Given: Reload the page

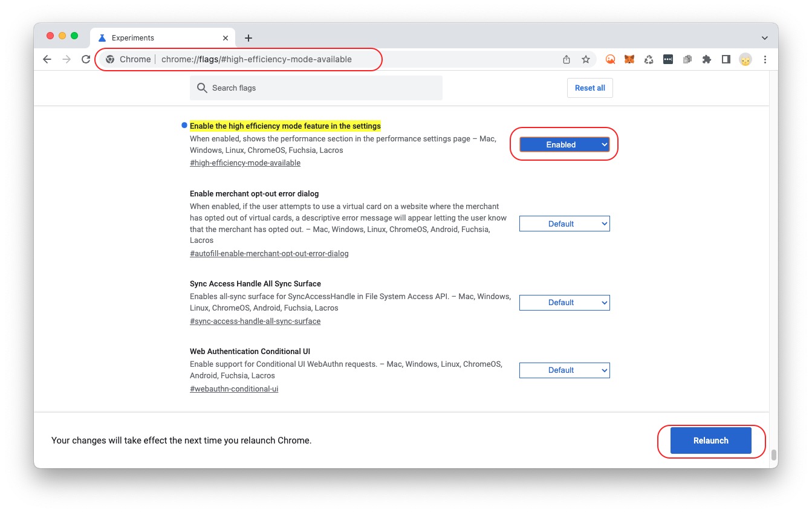Looking at the screenshot, I should point(86,59).
